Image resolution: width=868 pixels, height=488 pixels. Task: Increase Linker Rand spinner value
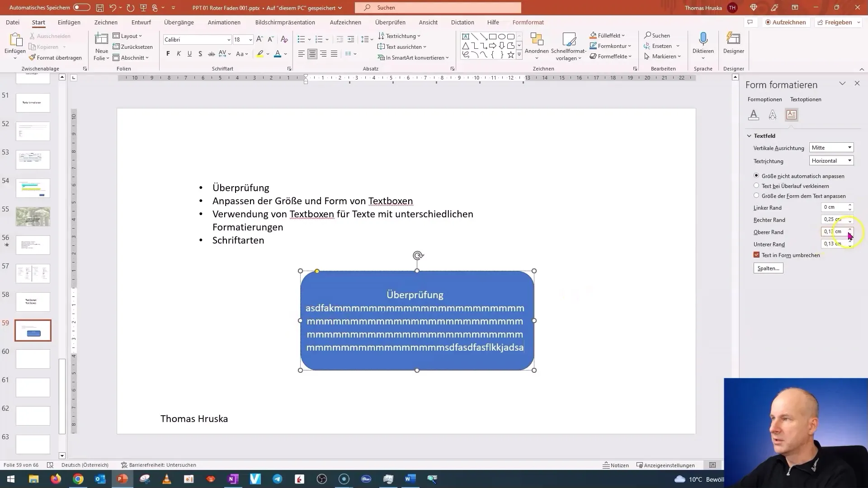coord(850,205)
